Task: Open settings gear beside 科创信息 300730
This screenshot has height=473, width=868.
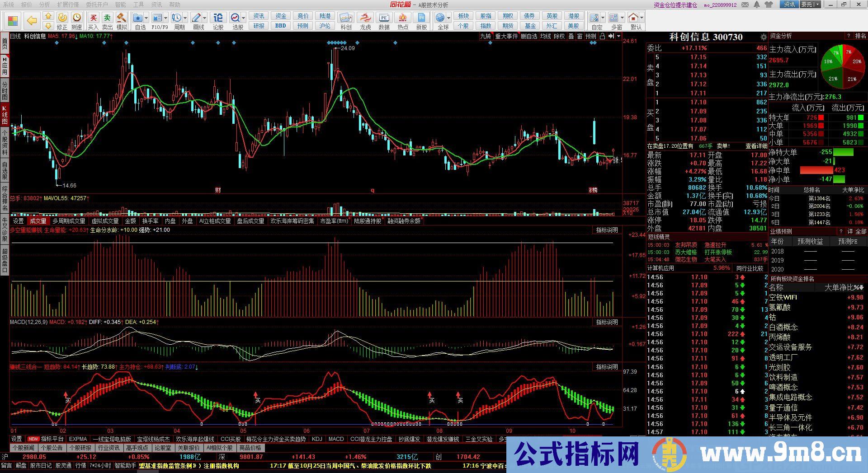Action: point(764,37)
